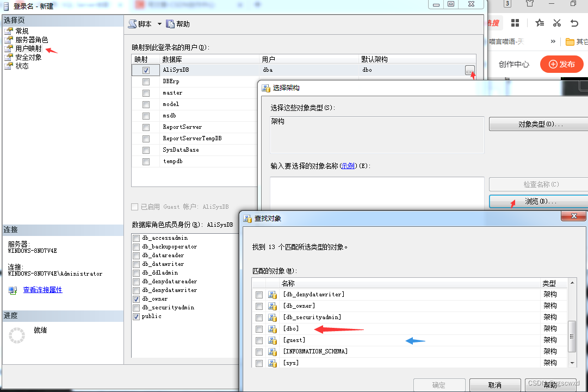The image size is (588, 392).
Task: Click the object name input box
Action: coord(377,194)
